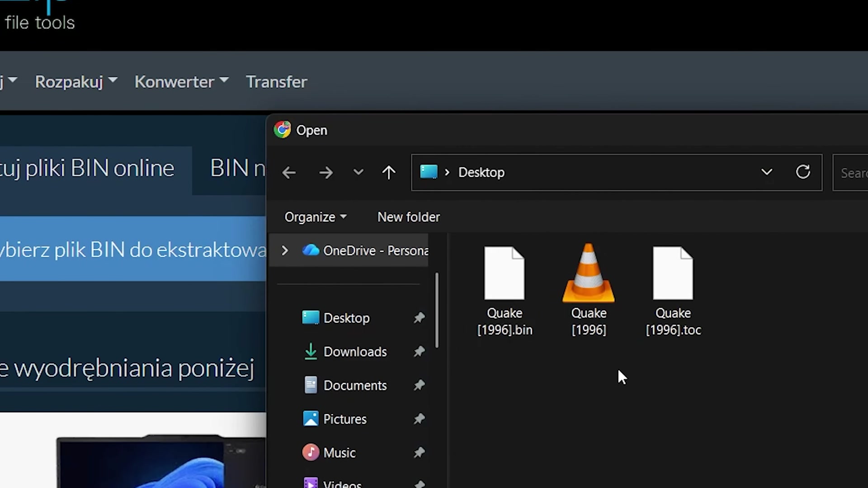Expand the address bar history dropdown

tap(767, 172)
